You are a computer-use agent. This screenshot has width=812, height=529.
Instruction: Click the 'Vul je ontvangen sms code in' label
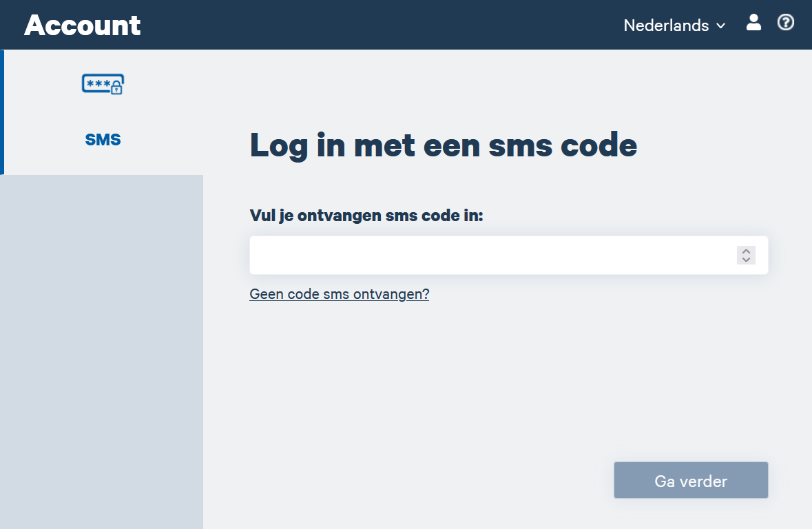click(x=366, y=216)
